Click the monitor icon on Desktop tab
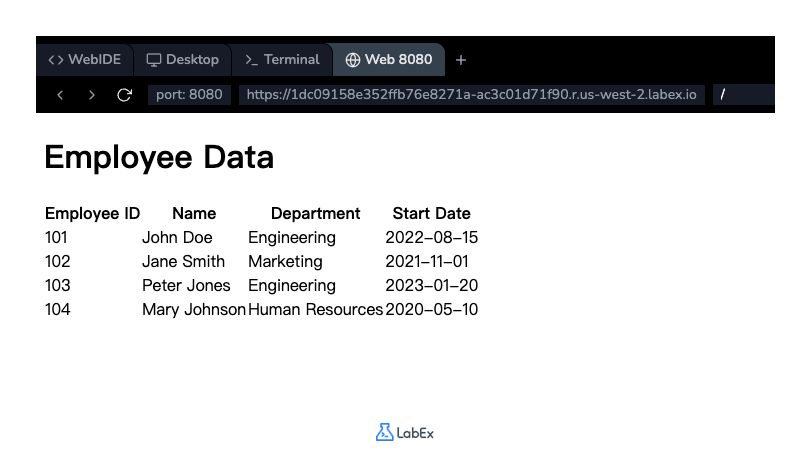Image resolution: width=811 pixels, height=450 pixels. pyautogui.click(x=154, y=60)
